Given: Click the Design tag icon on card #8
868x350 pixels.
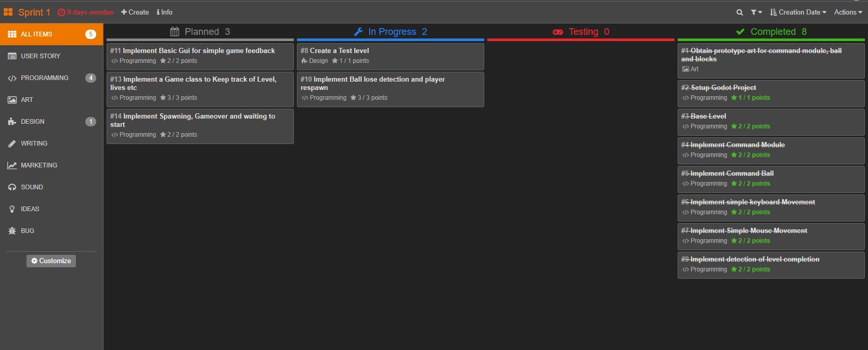Looking at the screenshot, I should pyautogui.click(x=304, y=61).
